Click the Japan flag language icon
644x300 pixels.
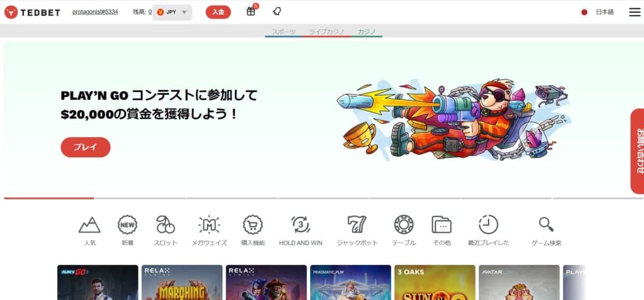[x=584, y=13]
